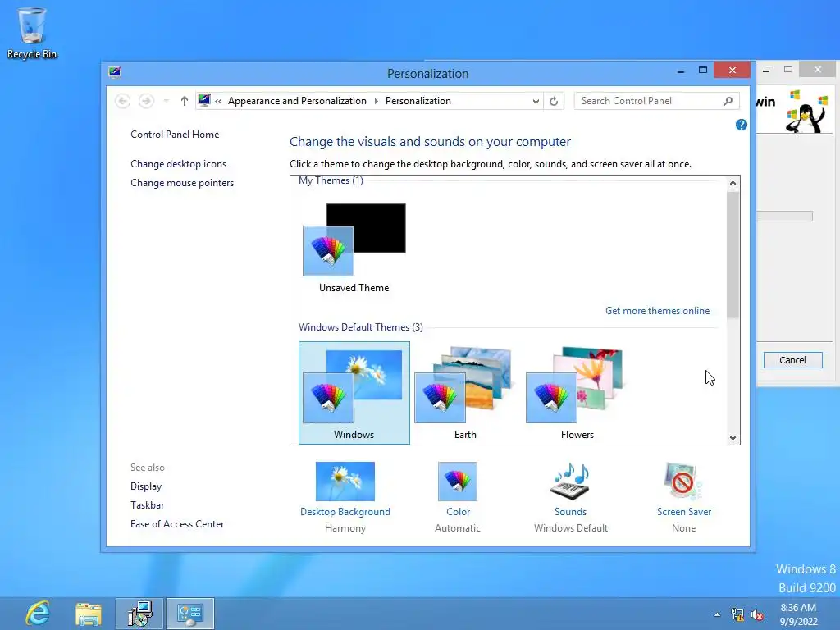Select the Windows default theme
Viewport: 840px width, 630px height.
(x=354, y=393)
